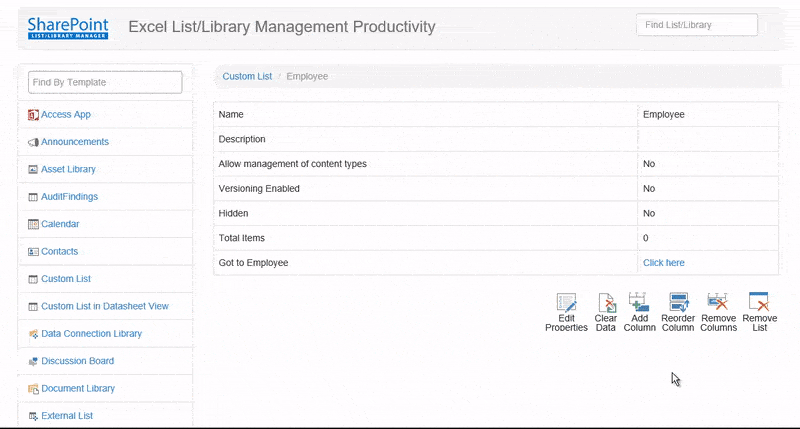Click the Remove List icon

pos(759,302)
